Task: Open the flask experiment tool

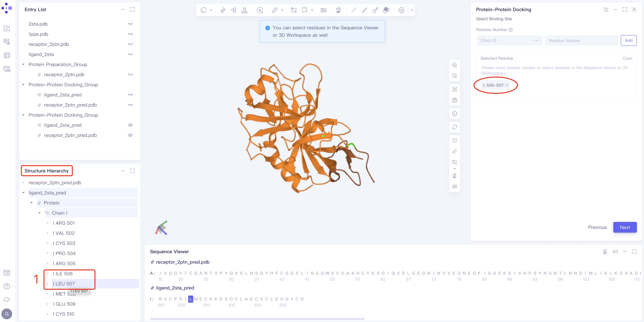Action: (x=245, y=10)
